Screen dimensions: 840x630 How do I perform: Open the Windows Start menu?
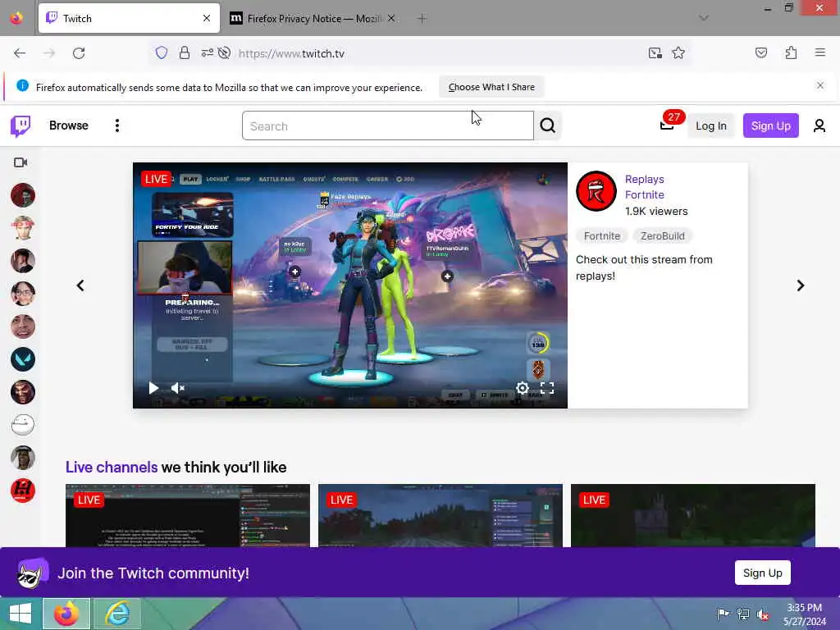pyautogui.click(x=21, y=614)
